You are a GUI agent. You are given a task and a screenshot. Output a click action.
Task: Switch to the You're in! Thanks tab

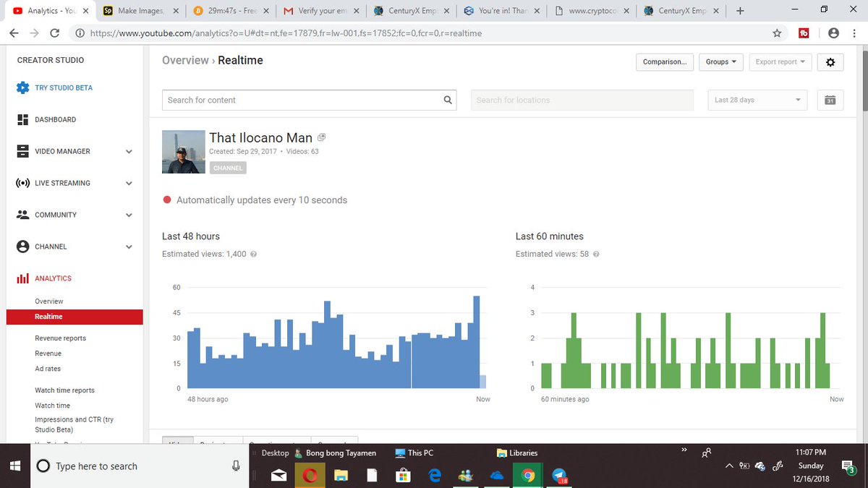(502, 11)
